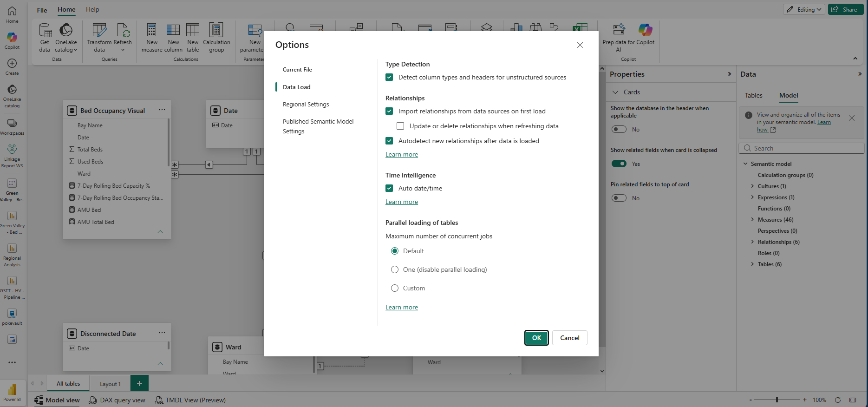This screenshot has width=868, height=407.
Task: Uncheck Import relationships from data sources
Action: (389, 111)
